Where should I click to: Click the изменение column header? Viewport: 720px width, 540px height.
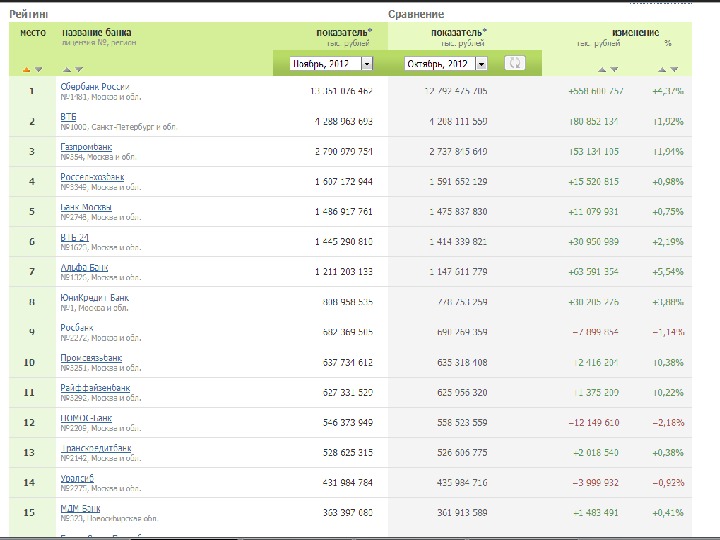coord(636,33)
